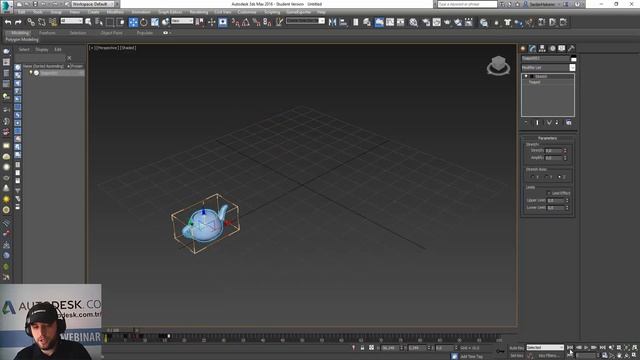640x360 pixels.
Task: Open the Selected key filter dropdown
Action: point(545,348)
